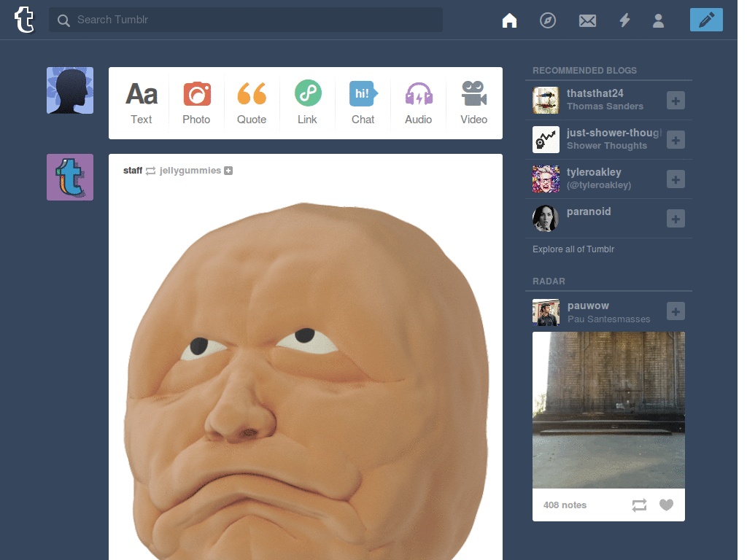This screenshot has width=747, height=560.
Task: Click pauwow avatar thumbnail
Action: point(546,312)
